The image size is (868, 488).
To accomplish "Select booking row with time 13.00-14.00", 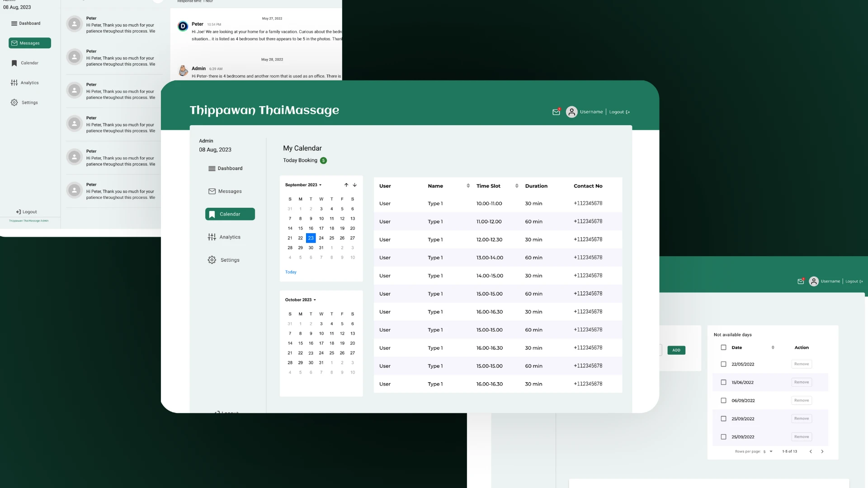I will (498, 258).
